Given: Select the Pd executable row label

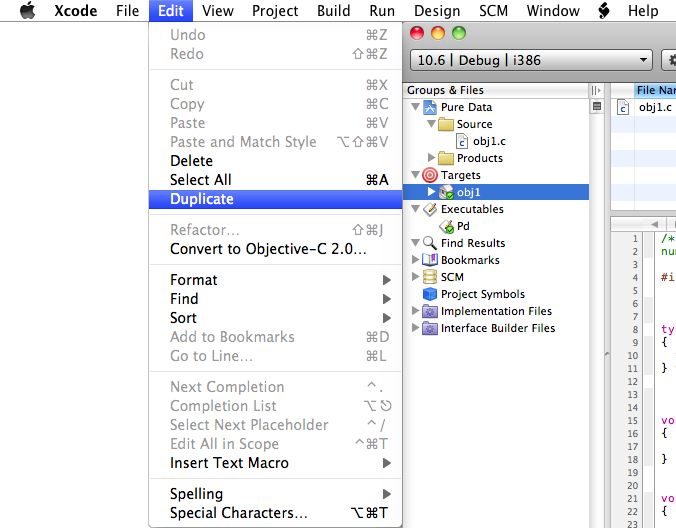Looking at the screenshot, I should (463, 226).
